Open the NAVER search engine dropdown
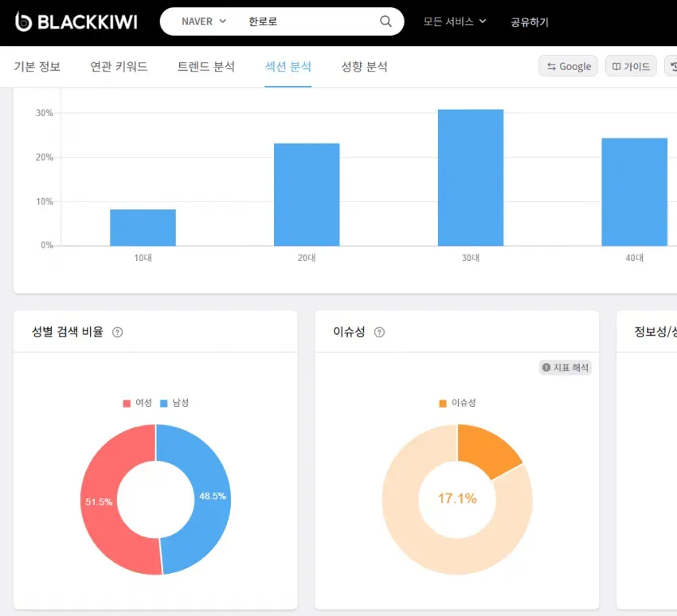The height and width of the screenshot is (616, 677). [204, 21]
